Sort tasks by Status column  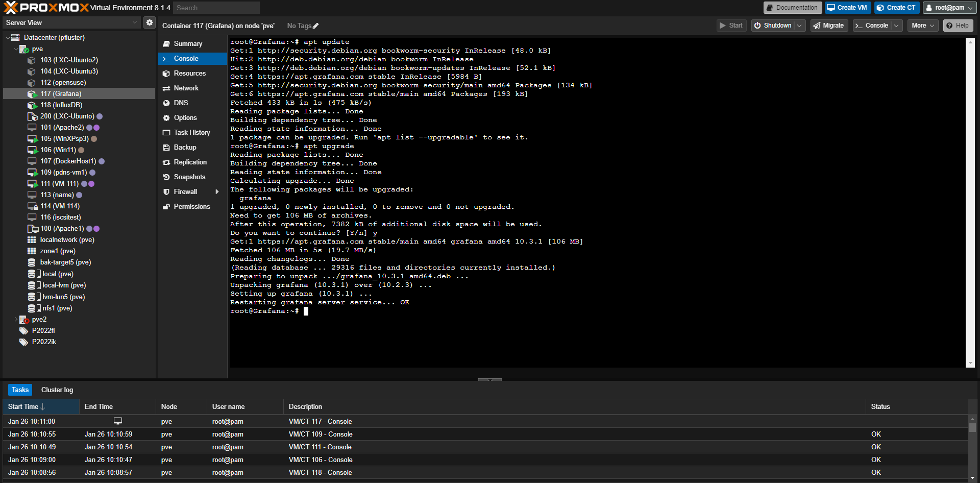(917, 407)
